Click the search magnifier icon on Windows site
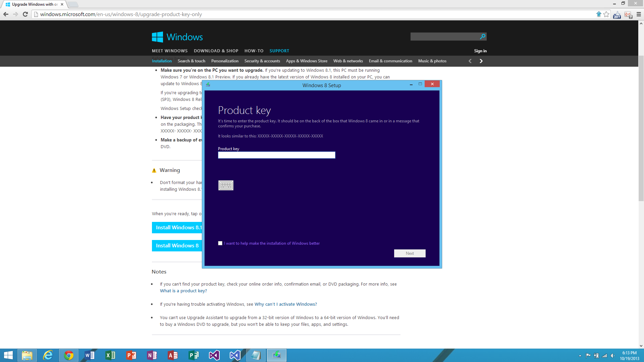The image size is (644, 362). (x=482, y=37)
